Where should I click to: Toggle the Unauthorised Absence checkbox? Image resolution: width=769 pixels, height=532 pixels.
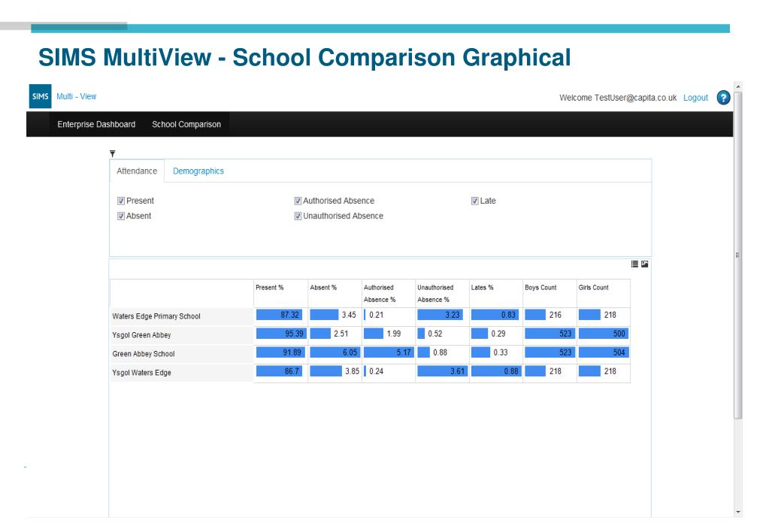click(x=298, y=216)
